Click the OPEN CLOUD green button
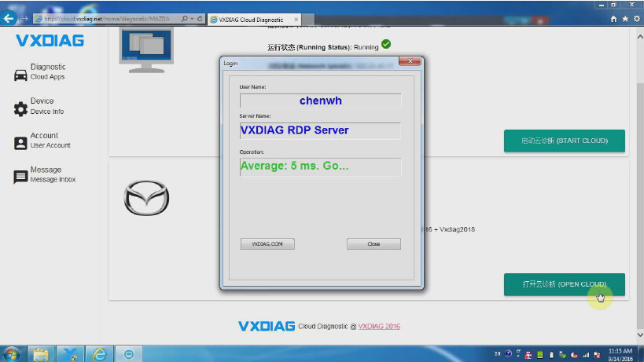The width and height of the screenshot is (644, 362). click(x=565, y=284)
